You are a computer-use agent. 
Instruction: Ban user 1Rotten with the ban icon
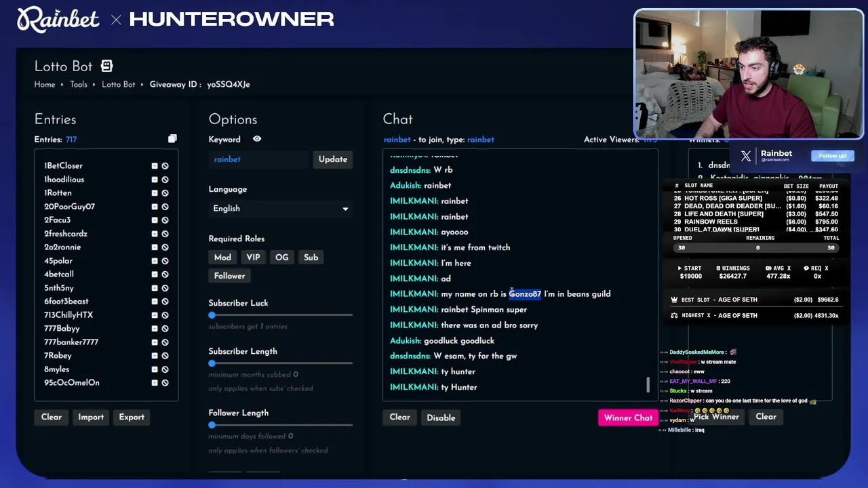(x=165, y=193)
